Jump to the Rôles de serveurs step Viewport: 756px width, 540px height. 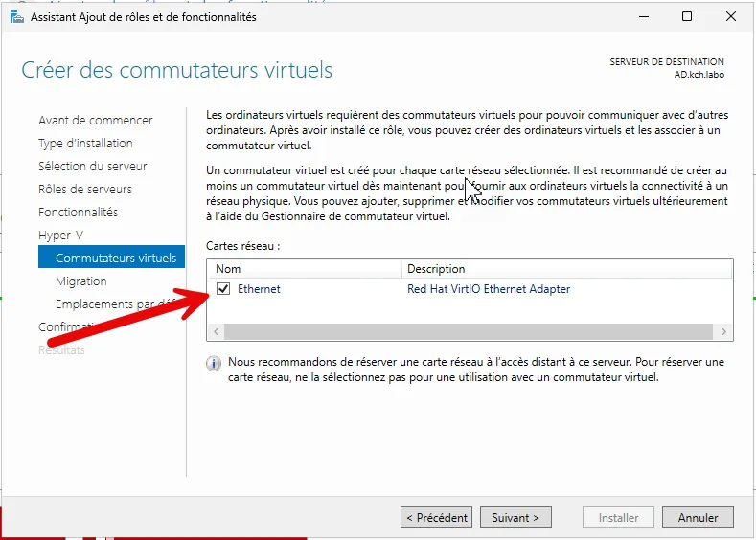point(85,190)
